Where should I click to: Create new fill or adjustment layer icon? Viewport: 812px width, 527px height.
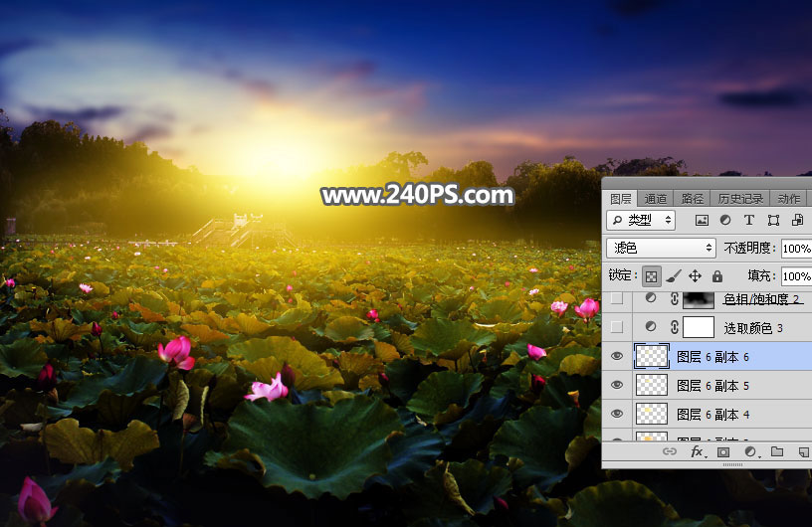(x=750, y=452)
